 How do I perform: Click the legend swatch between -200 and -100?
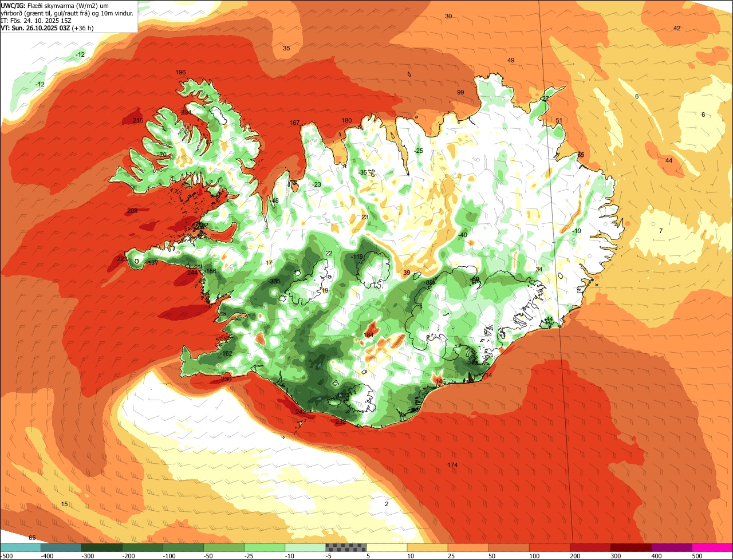click(x=143, y=547)
